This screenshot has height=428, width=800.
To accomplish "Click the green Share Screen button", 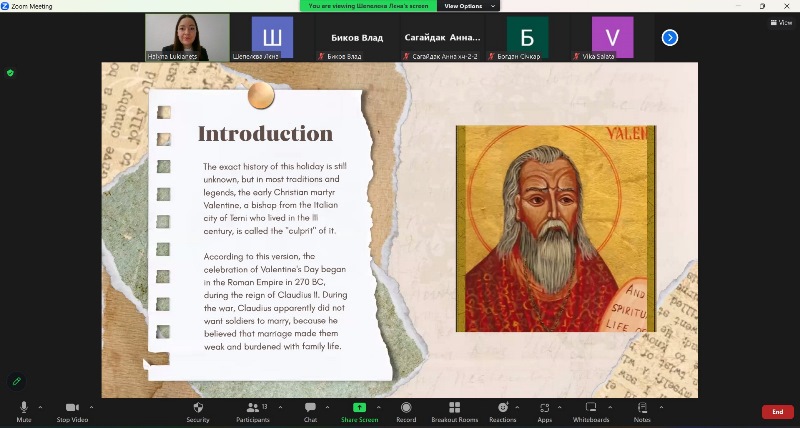I will [360, 412].
